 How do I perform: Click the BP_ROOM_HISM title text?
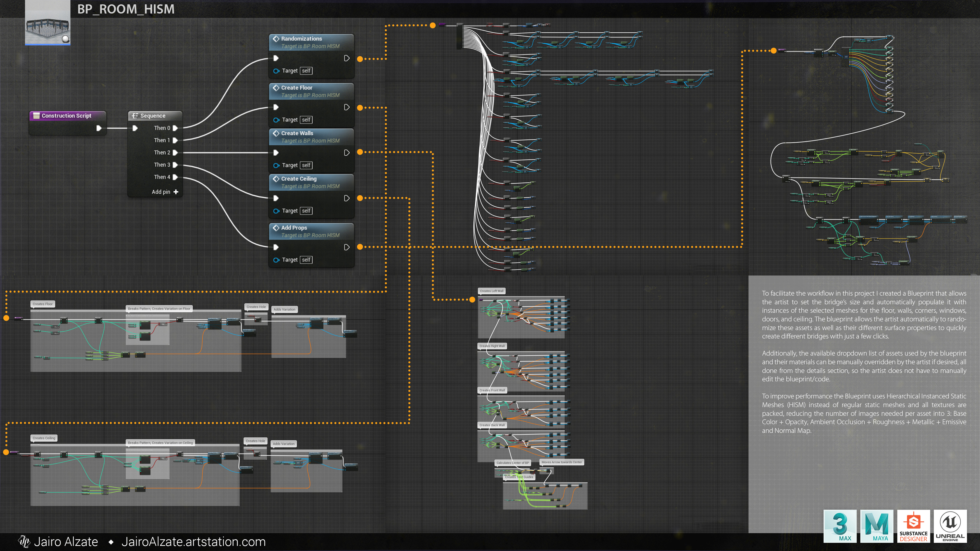(x=126, y=9)
